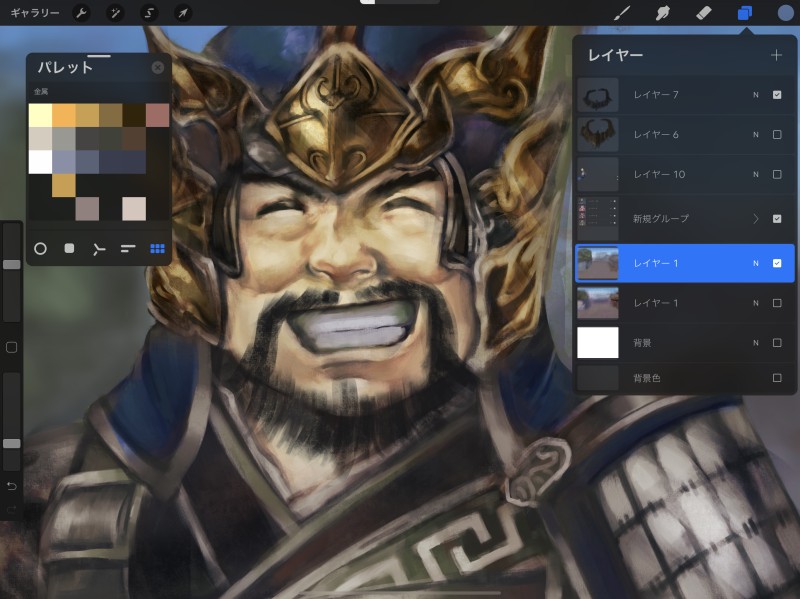This screenshot has width=800, height=599.
Task: Click the レイヤー panel title
Action: tap(615, 55)
